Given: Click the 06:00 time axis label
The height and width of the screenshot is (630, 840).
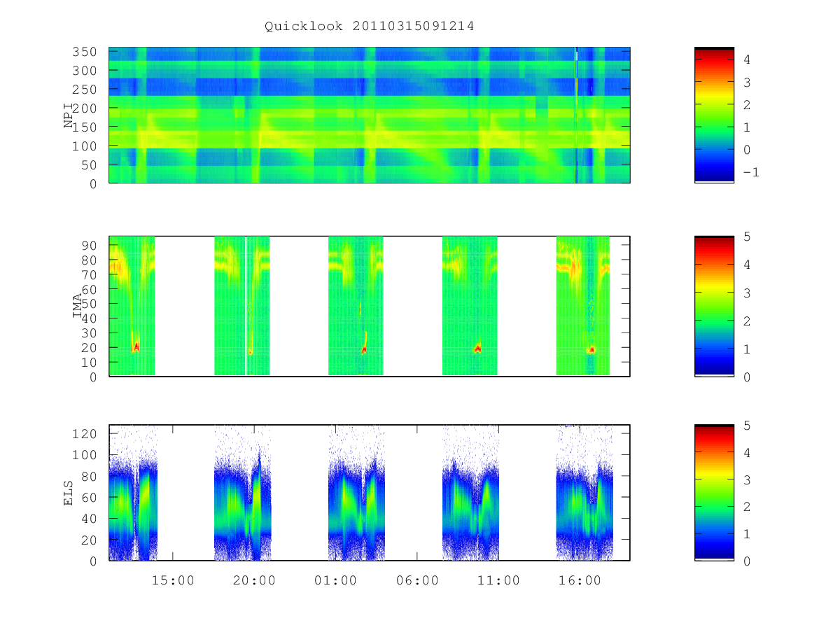Looking at the screenshot, I should [417, 580].
